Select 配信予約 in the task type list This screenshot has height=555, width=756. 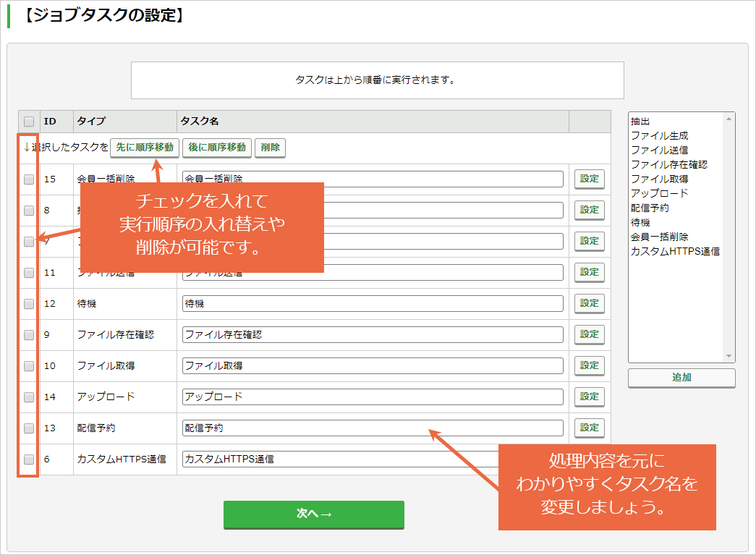650,208
